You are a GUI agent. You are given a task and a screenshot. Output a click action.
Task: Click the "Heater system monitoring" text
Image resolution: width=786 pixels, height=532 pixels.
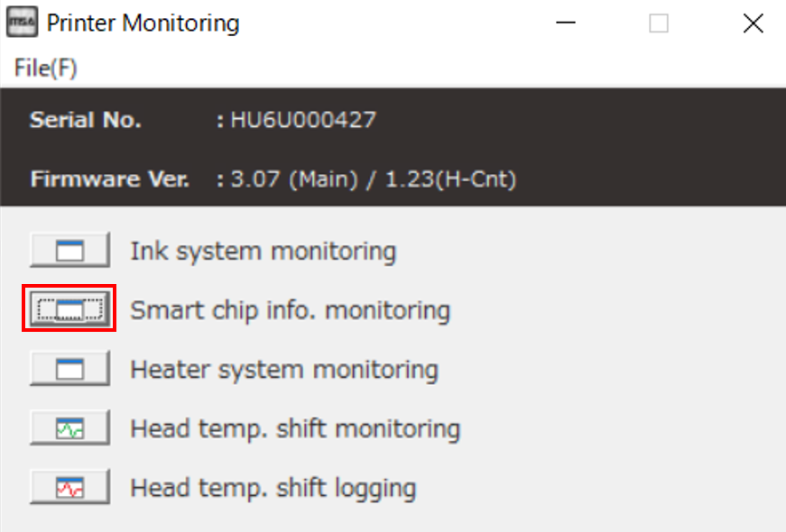tap(284, 370)
